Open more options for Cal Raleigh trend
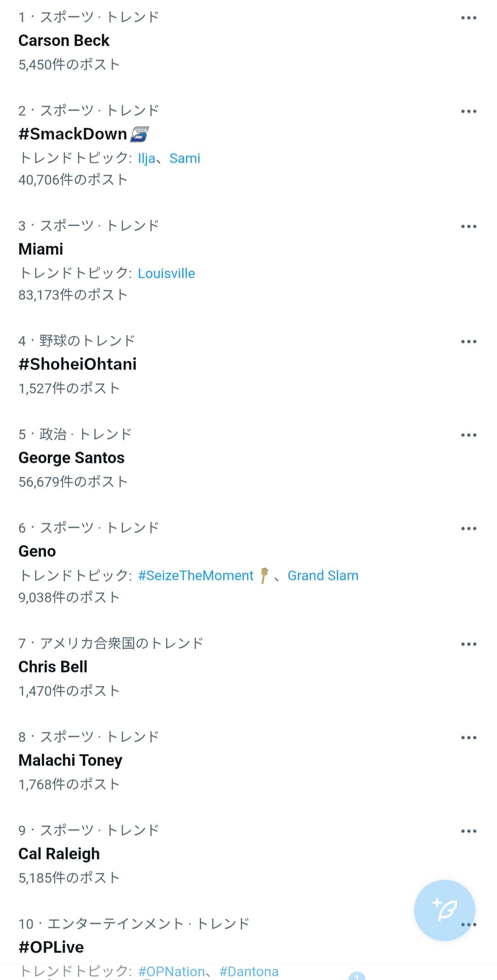The width and height of the screenshot is (497, 980). point(468,831)
